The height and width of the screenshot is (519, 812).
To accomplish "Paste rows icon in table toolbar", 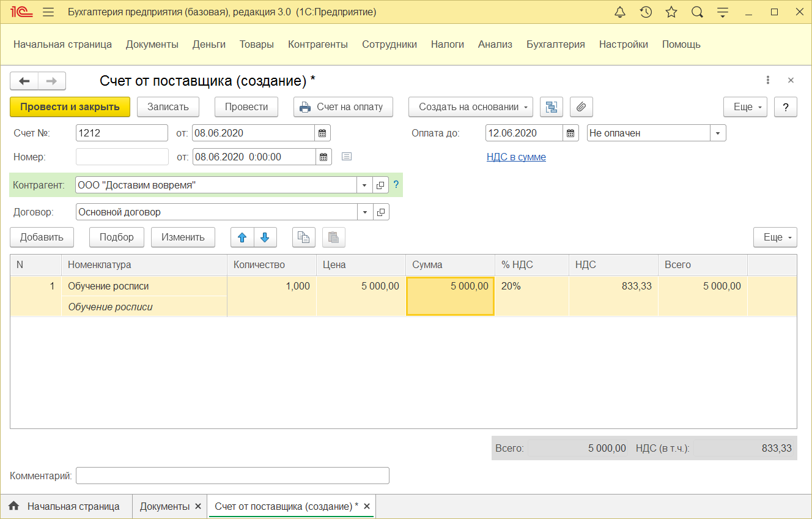I will [x=333, y=237].
